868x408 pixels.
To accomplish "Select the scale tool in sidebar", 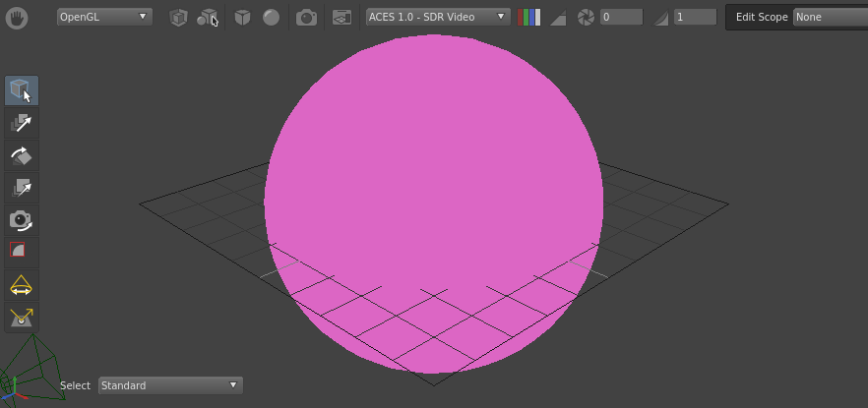I will click(x=21, y=187).
